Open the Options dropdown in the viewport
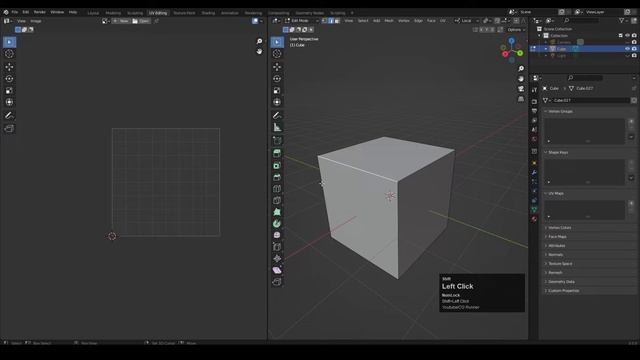The height and width of the screenshot is (360, 640). point(516,29)
